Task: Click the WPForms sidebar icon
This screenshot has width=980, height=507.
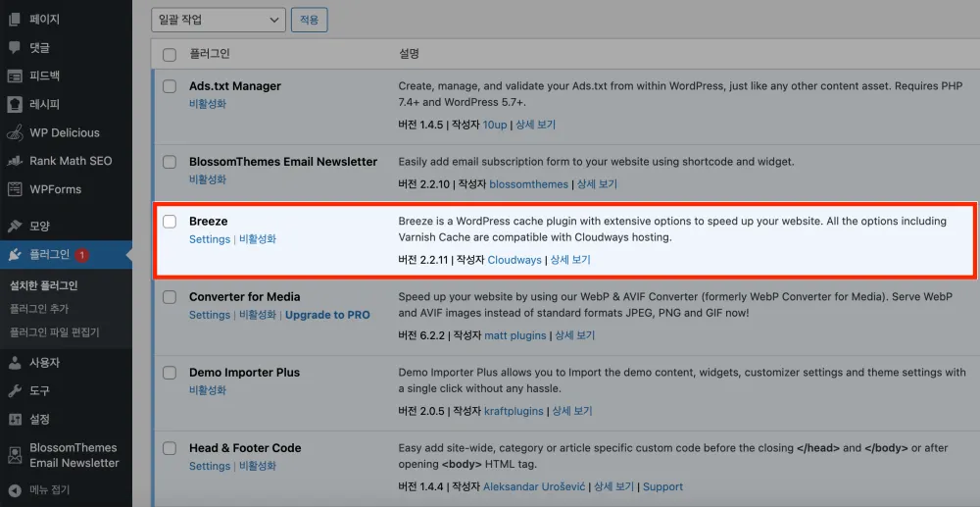Action: (15, 189)
